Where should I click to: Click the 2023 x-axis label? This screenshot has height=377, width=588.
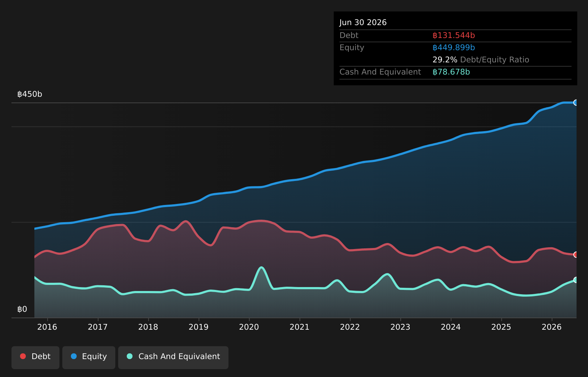pos(400,327)
